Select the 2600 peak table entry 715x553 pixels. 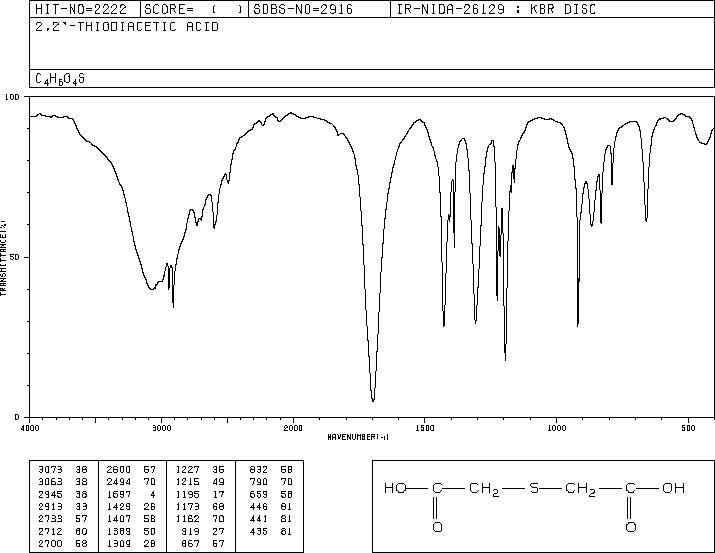pyautogui.click(x=119, y=470)
